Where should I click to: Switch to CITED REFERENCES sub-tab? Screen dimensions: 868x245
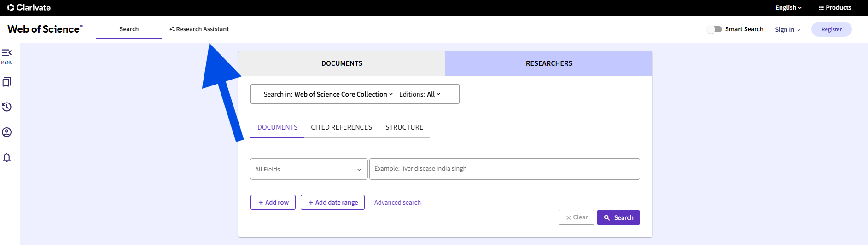click(341, 127)
